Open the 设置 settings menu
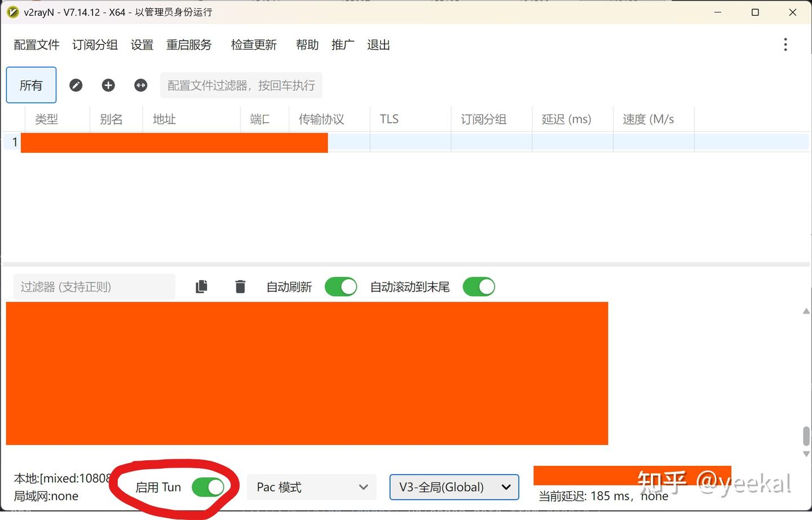 [142, 45]
